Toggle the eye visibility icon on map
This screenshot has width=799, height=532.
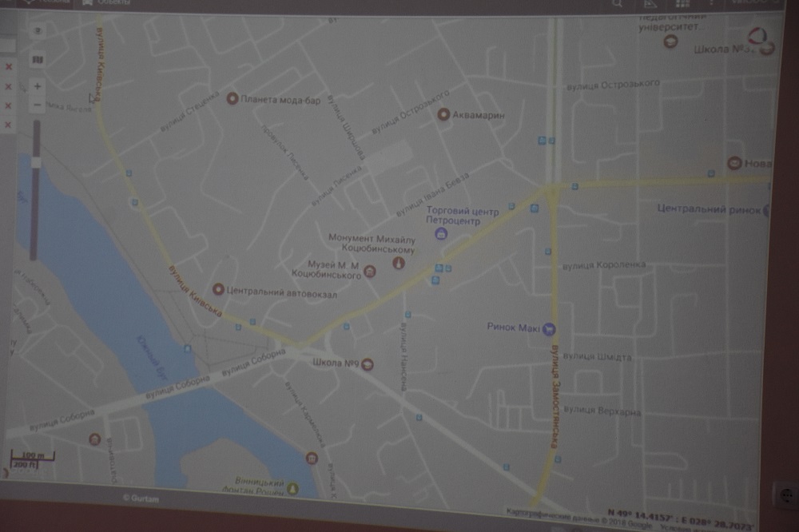38,31
